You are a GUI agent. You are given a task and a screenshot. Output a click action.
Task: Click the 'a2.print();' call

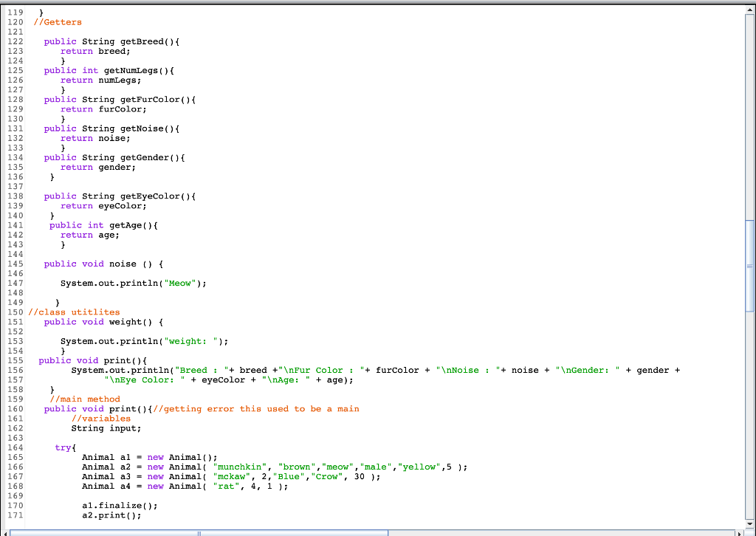click(x=112, y=515)
